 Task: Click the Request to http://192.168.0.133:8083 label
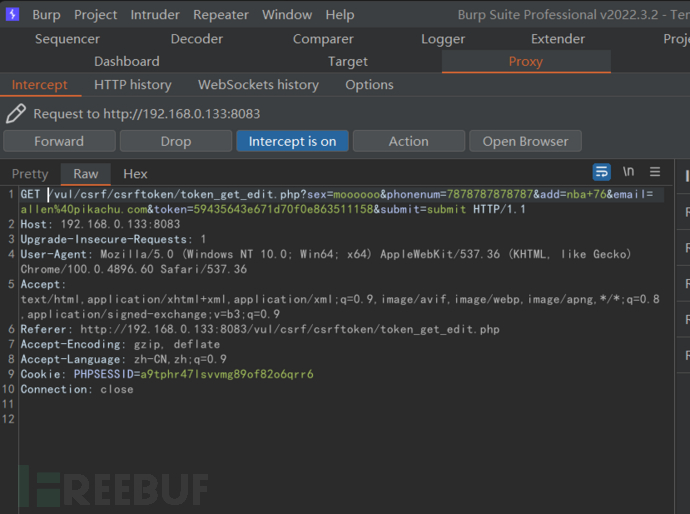147,114
